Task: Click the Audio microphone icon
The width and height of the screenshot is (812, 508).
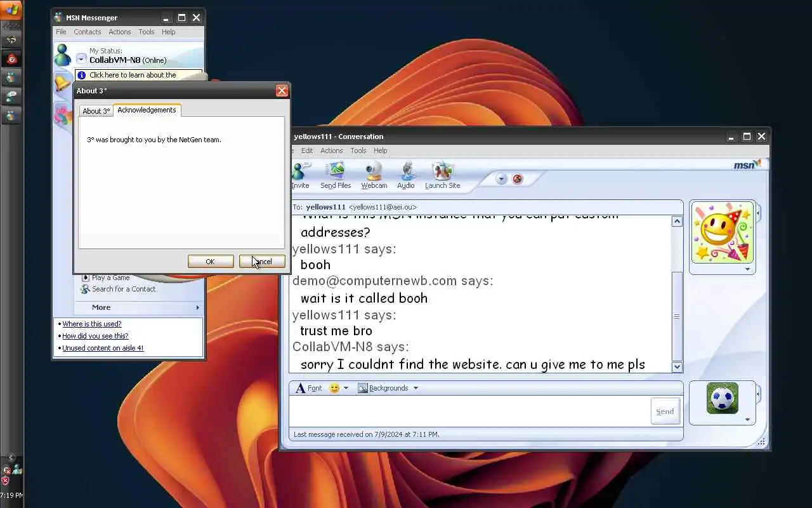Action: coord(406,171)
